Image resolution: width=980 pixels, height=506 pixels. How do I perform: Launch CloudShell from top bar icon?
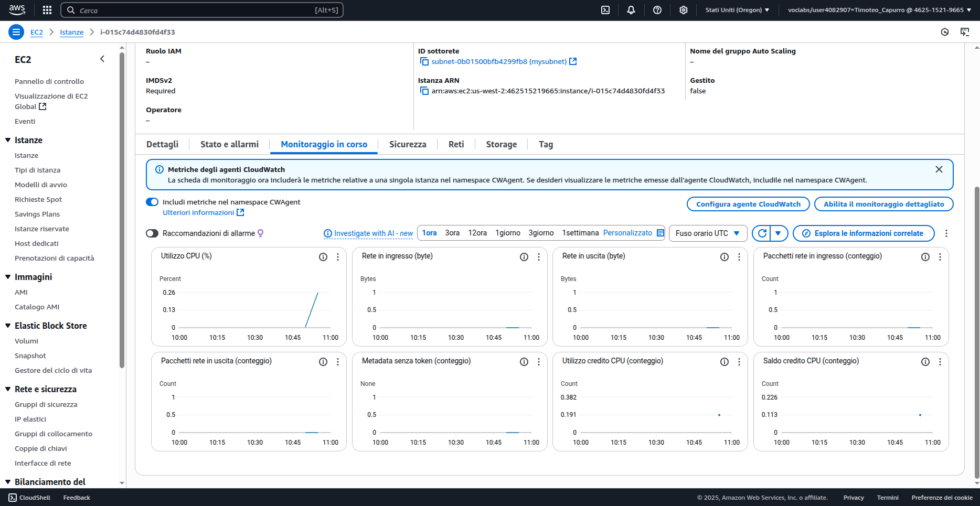pyautogui.click(x=605, y=10)
